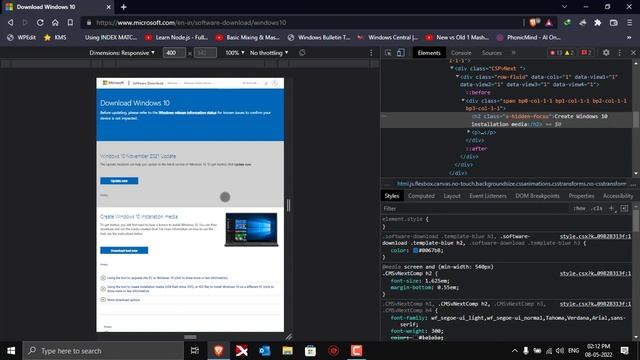The width and height of the screenshot is (640, 360).
Task: Show more bookmarks chevron
Action: coord(629,38)
